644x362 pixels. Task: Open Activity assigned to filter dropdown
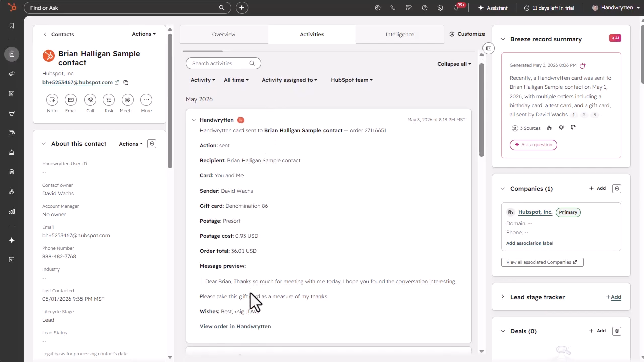(289, 80)
